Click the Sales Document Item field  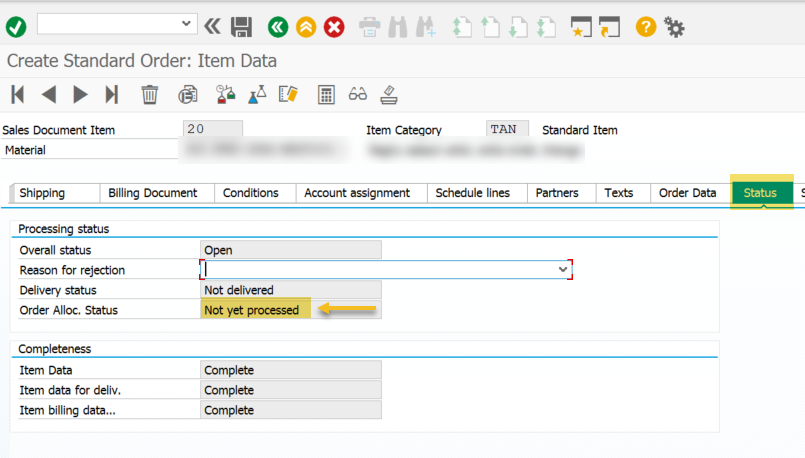(213, 130)
